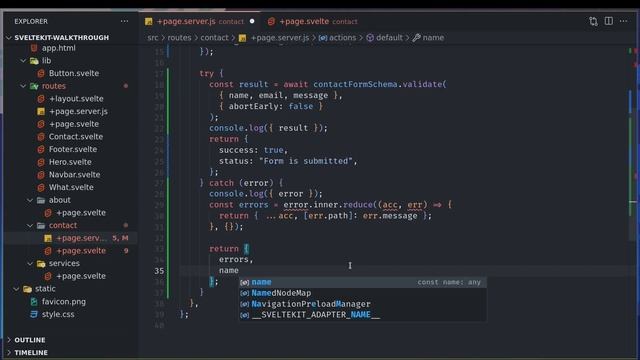The width and height of the screenshot is (640, 360).
Task: Open Footer.svelte component file
Action: pos(73,149)
